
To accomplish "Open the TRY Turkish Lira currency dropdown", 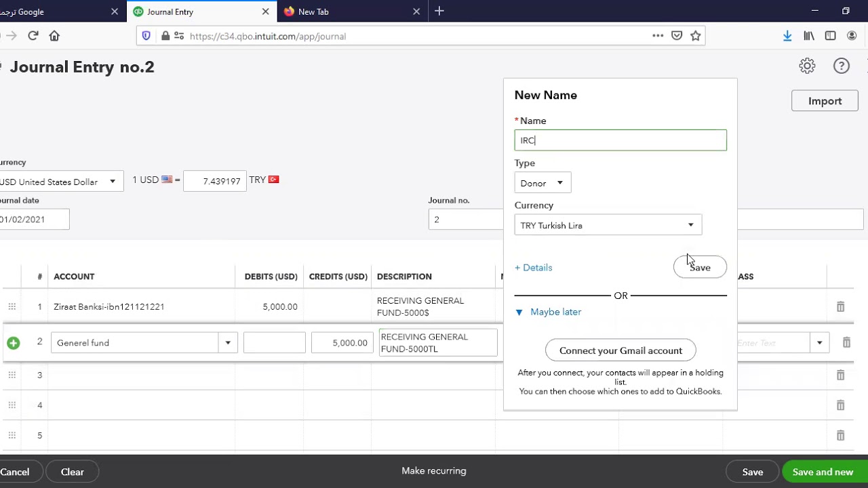I will pos(608,225).
